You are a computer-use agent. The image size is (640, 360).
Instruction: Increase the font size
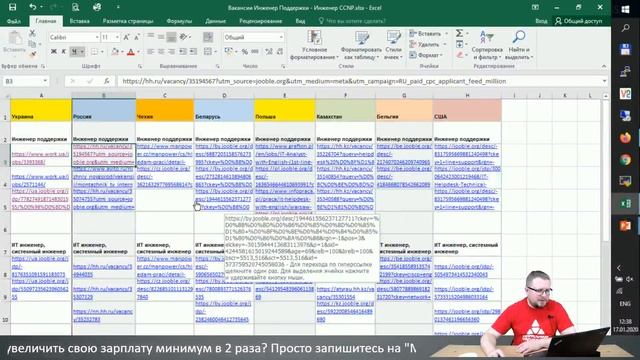point(126,37)
